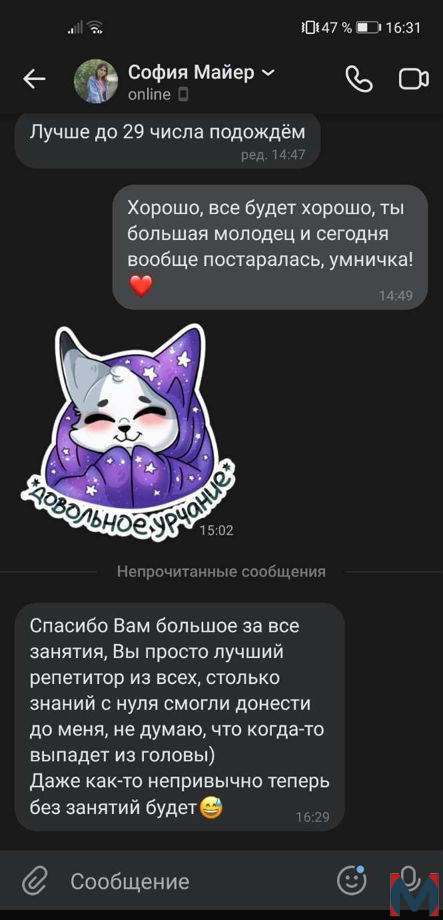The width and height of the screenshot is (443, 920).
Task: Start a video call via the camera icon
Action: click(x=414, y=80)
